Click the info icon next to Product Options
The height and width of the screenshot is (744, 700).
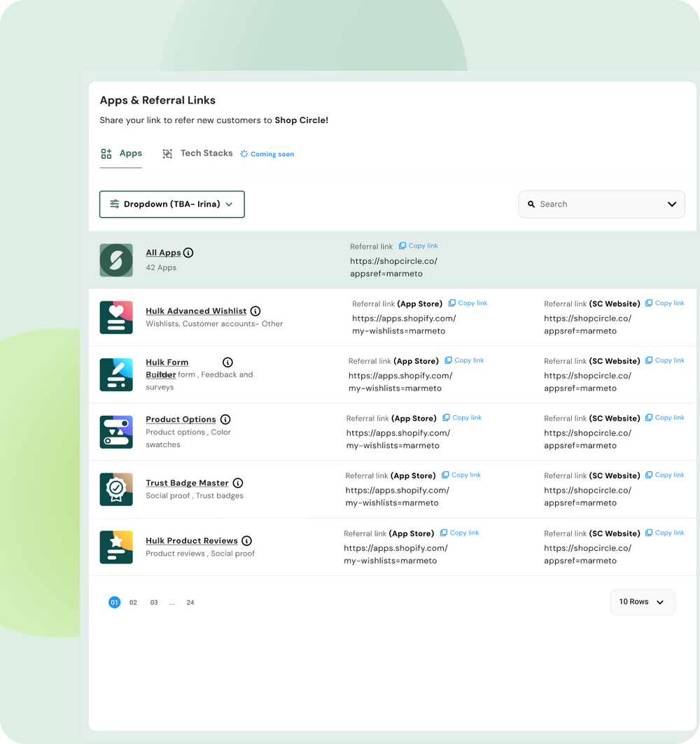pos(225,419)
